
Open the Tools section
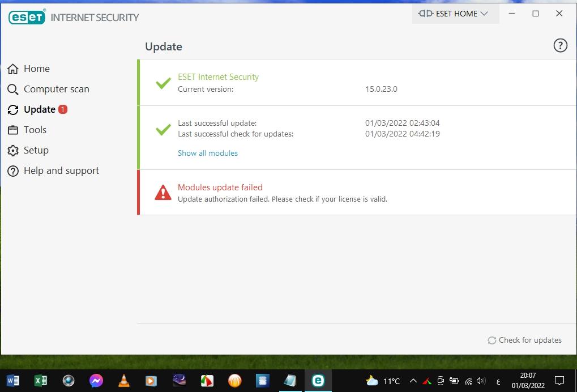[x=27, y=130]
